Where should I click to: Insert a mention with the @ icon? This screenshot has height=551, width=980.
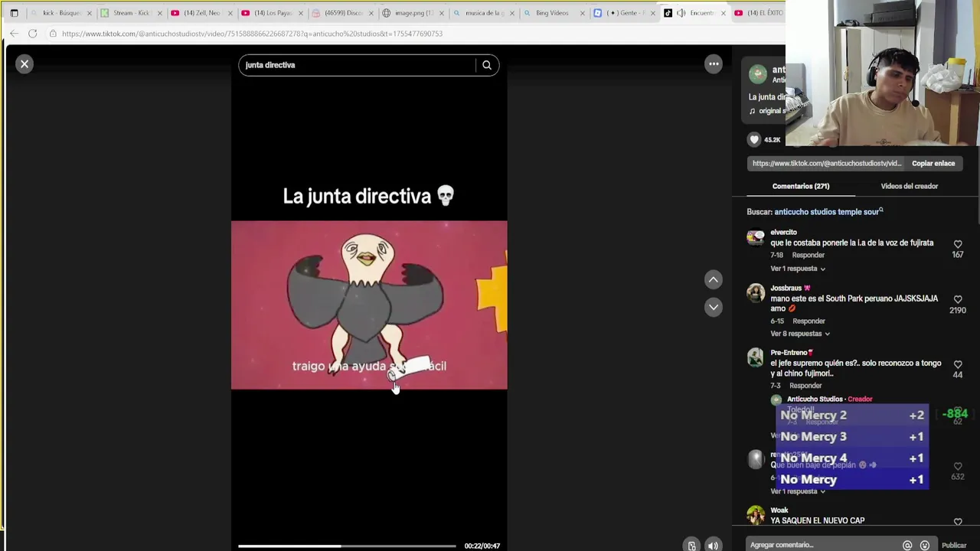coord(907,546)
